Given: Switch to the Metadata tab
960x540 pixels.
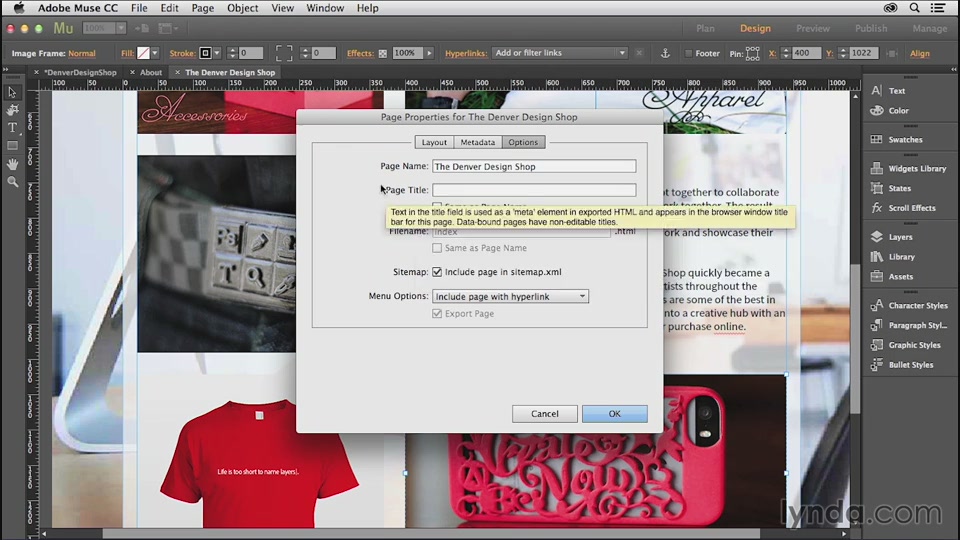Looking at the screenshot, I should [x=478, y=142].
